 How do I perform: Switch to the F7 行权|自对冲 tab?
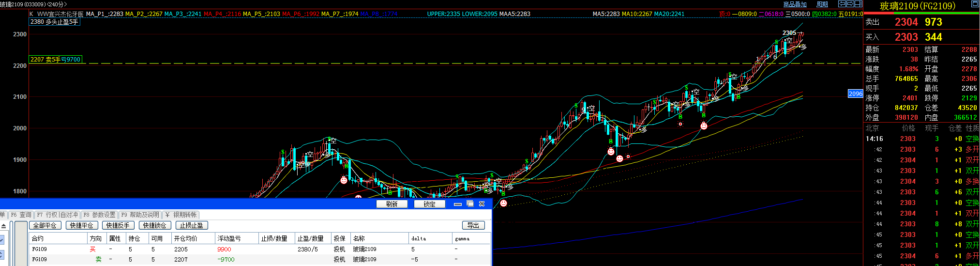(57, 215)
